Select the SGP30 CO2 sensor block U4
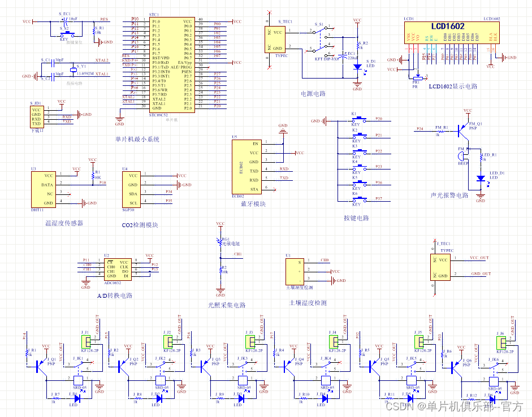 click(x=131, y=189)
